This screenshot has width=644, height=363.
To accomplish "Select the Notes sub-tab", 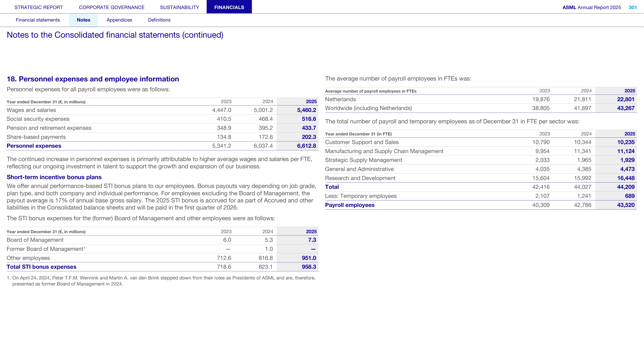I will pyautogui.click(x=83, y=20).
